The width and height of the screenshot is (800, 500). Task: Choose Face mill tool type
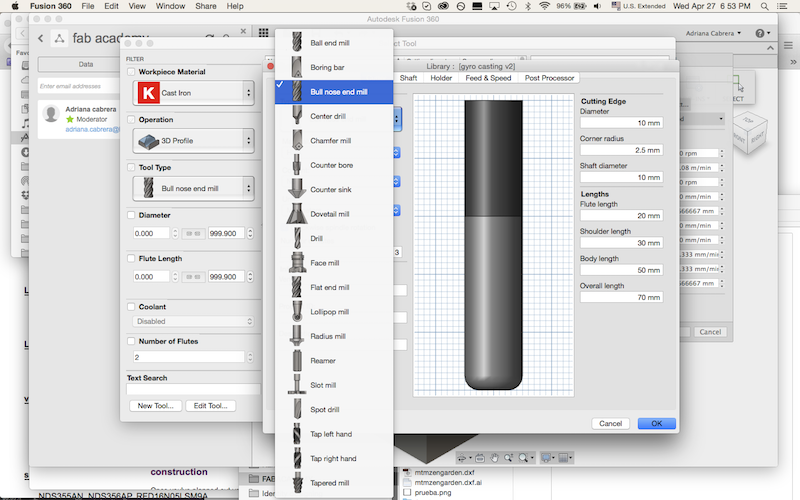(x=334, y=263)
